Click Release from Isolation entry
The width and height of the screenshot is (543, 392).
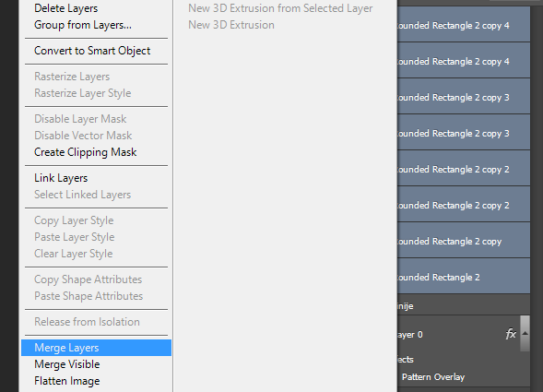click(96, 322)
